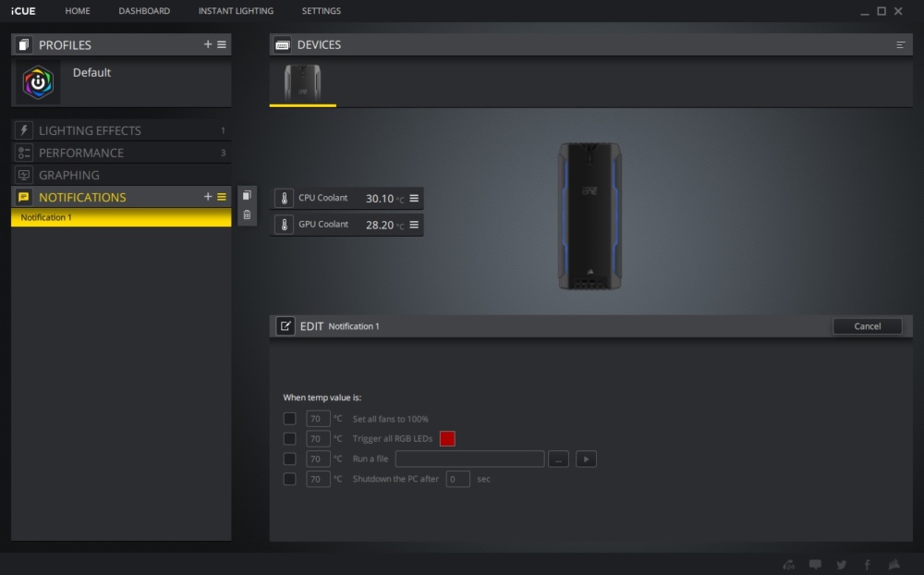Image resolution: width=924 pixels, height=575 pixels.
Task: Select the Default profile name
Action: (x=91, y=72)
